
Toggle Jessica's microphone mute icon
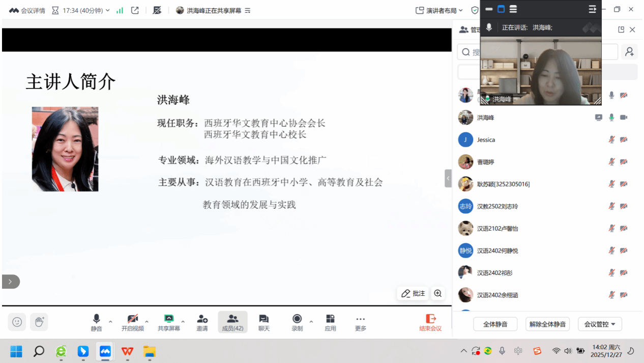point(612,140)
